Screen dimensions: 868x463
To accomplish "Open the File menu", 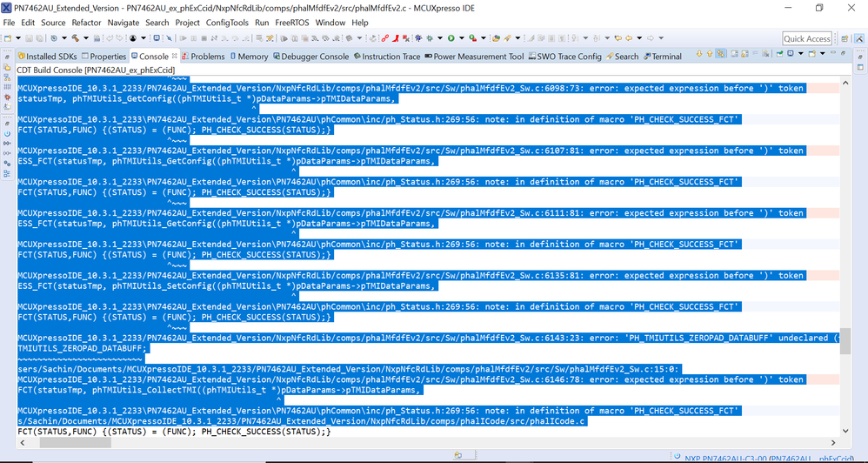I will click(x=9, y=23).
